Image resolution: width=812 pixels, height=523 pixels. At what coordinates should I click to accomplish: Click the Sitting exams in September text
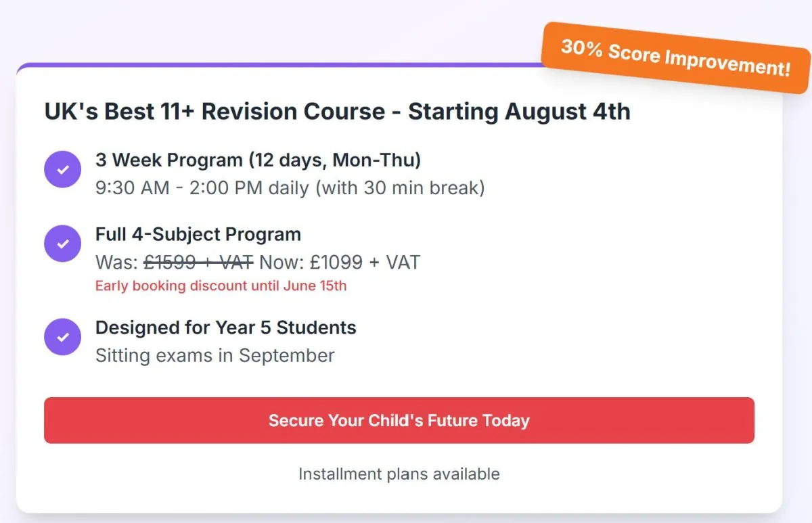215,355
